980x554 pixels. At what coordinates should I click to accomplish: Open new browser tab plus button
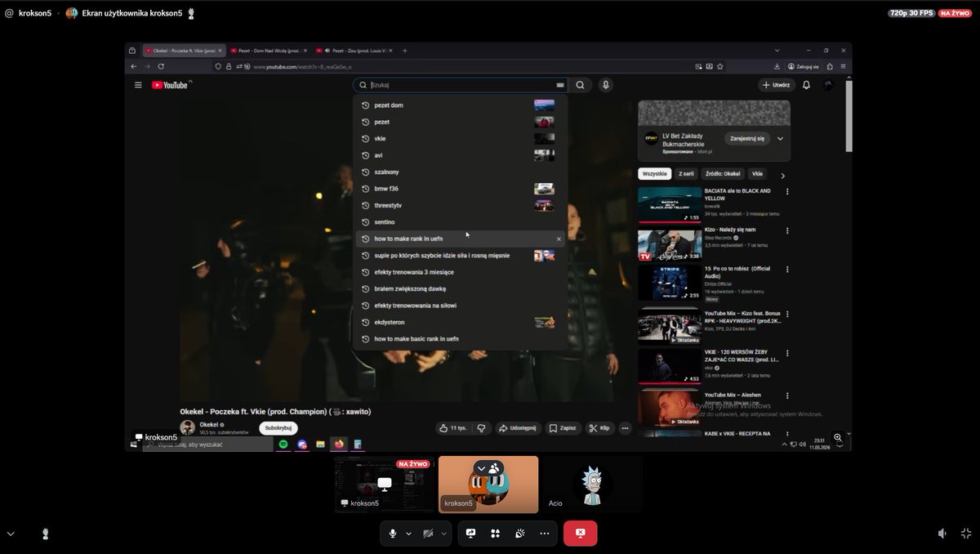click(404, 51)
